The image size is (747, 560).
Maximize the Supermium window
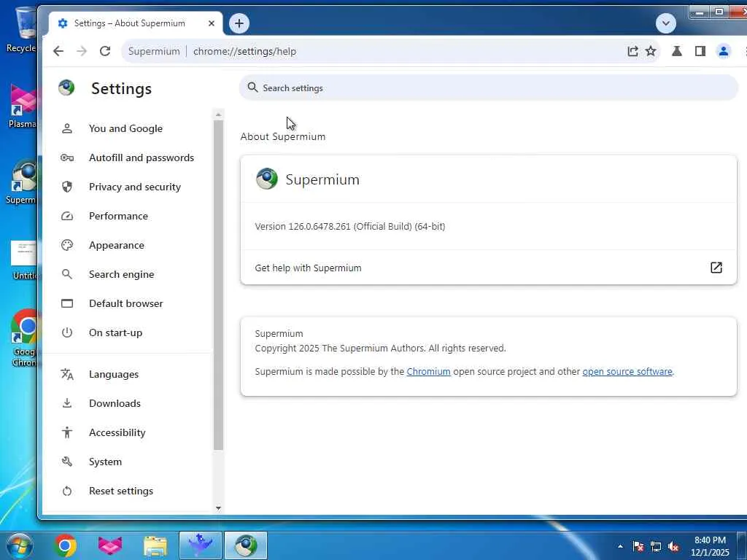[719, 12]
